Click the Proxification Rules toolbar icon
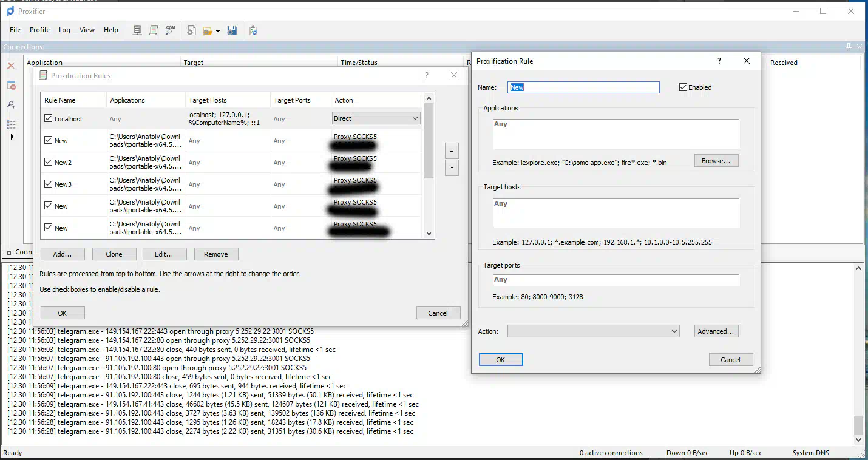Screen dimensions: 868x460 click(154, 30)
